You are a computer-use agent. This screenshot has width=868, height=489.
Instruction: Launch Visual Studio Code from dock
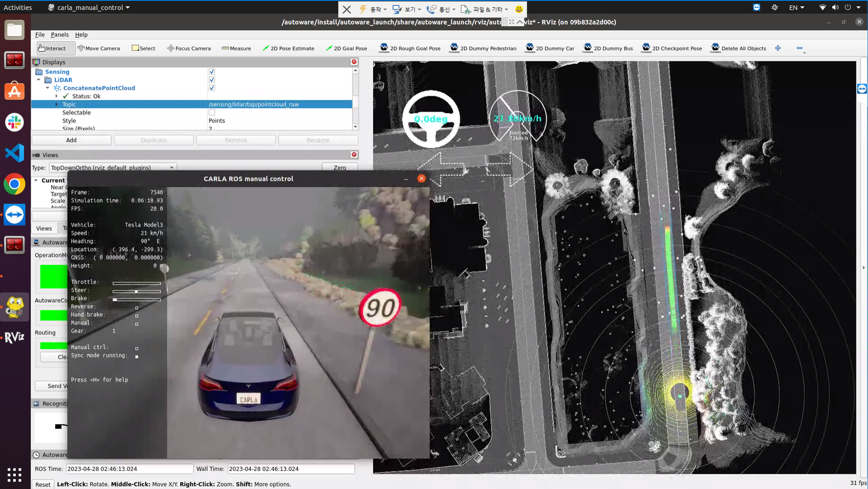(14, 153)
